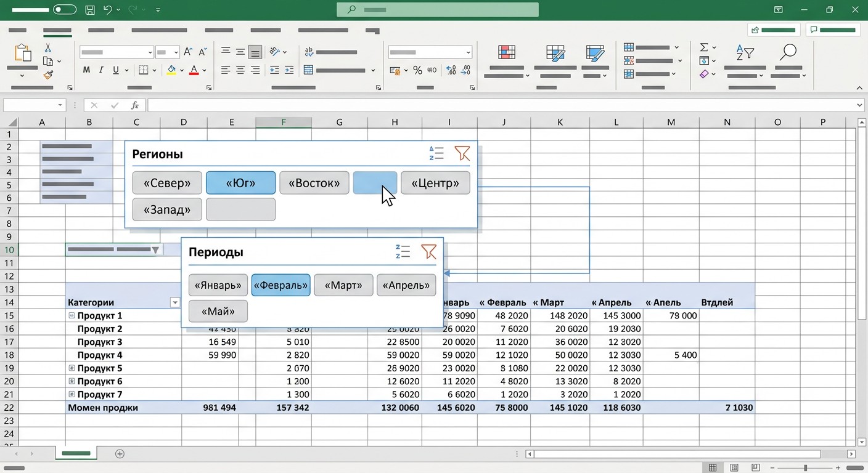Select «Центр» in the Регионы slicer

[x=435, y=183]
